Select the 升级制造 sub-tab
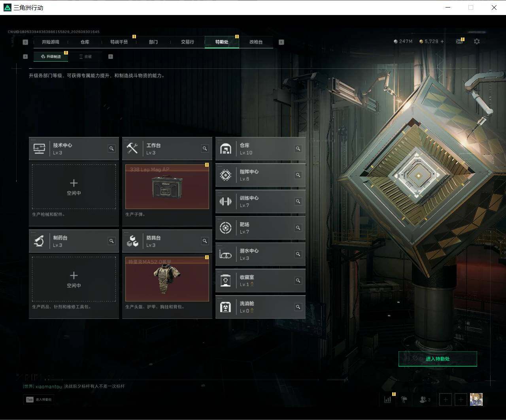The image size is (506, 420). tap(51, 57)
